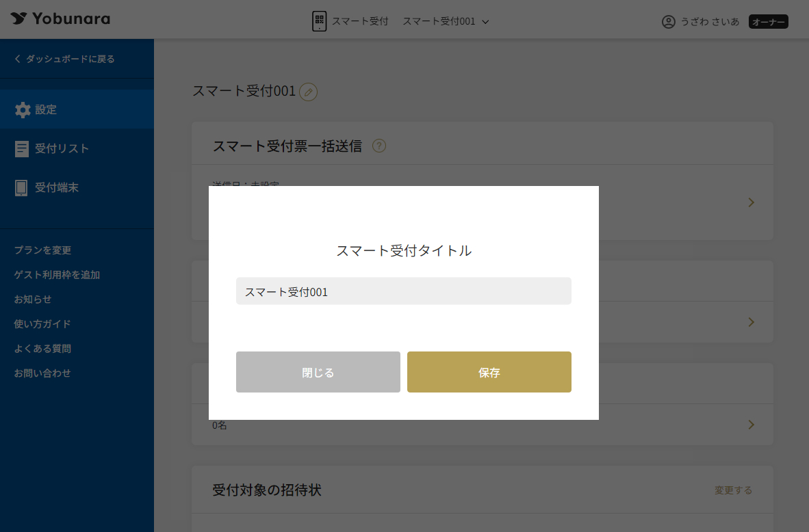Click the オーナー badge

[x=768, y=22]
